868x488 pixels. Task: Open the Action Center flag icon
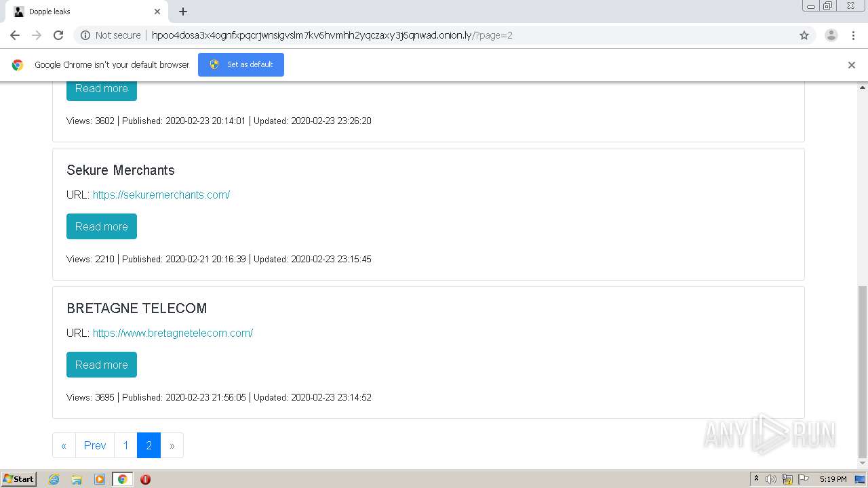point(804,479)
